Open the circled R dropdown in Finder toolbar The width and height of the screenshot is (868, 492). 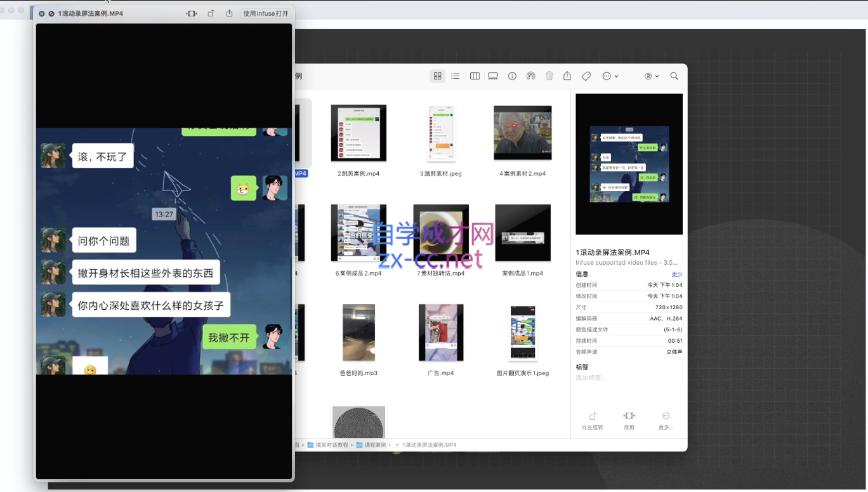tap(652, 76)
